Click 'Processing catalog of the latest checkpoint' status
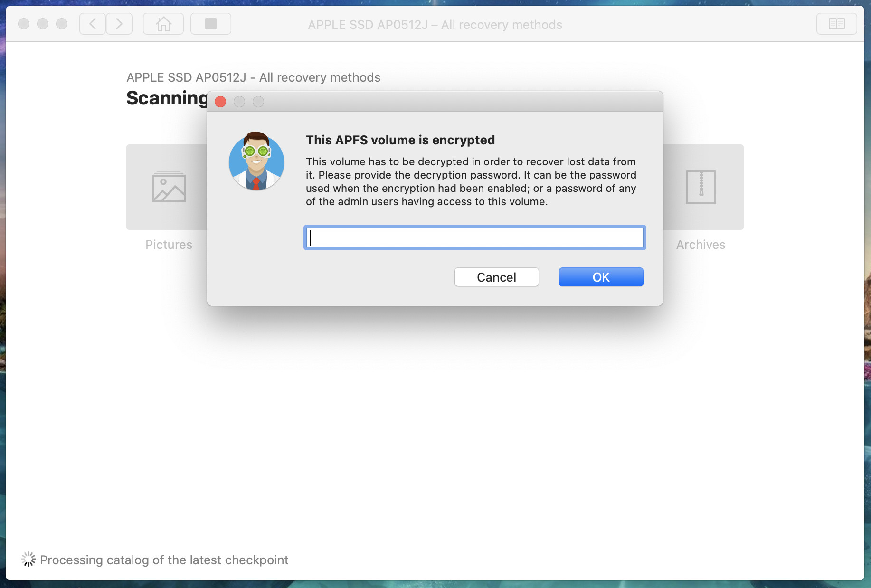The image size is (871, 588). tap(164, 560)
